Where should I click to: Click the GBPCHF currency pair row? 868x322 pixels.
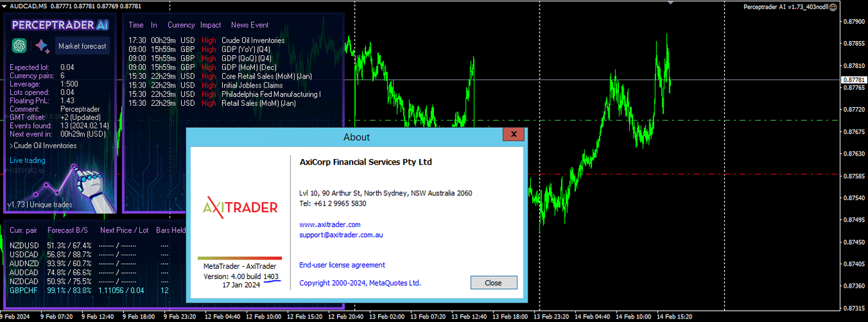point(89,290)
